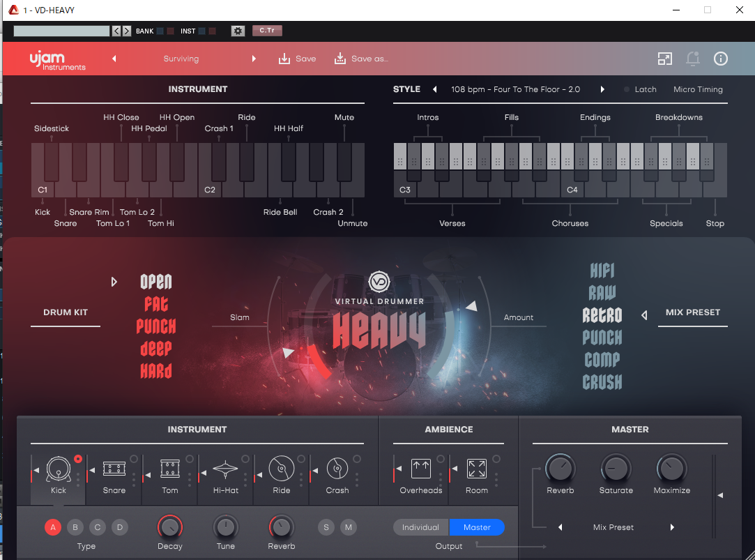Open the info icon in header
Image resolution: width=755 pixels, height=560 pixels.
pos(721,59)
